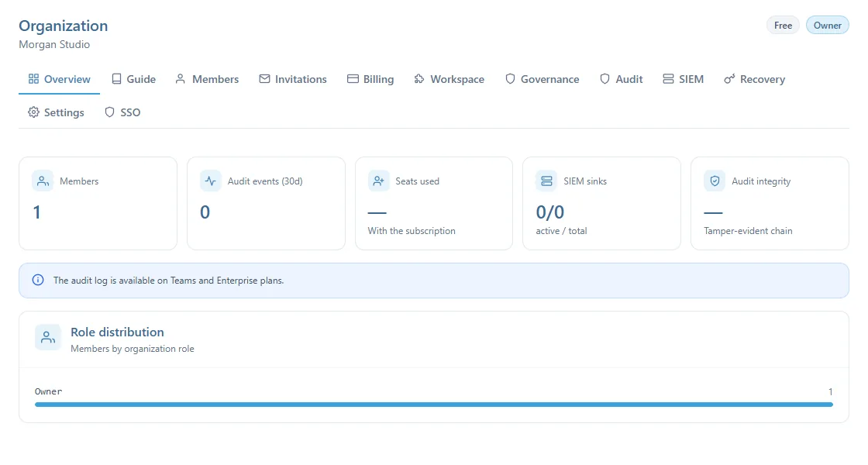Click the Members card people icon
868x465 pixels.
tap(43, 181)
